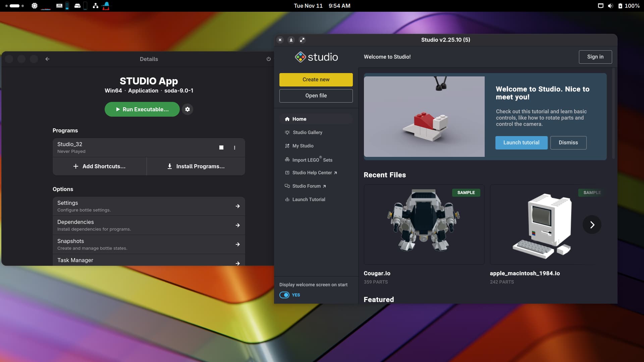Click the download icon in the Studio title bar
Image resolution: width=644 pixels, height=362 pixels.
[291, 40]
